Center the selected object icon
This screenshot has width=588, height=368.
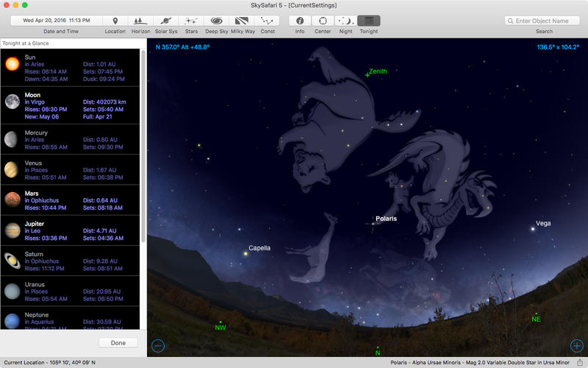point(323,21)
